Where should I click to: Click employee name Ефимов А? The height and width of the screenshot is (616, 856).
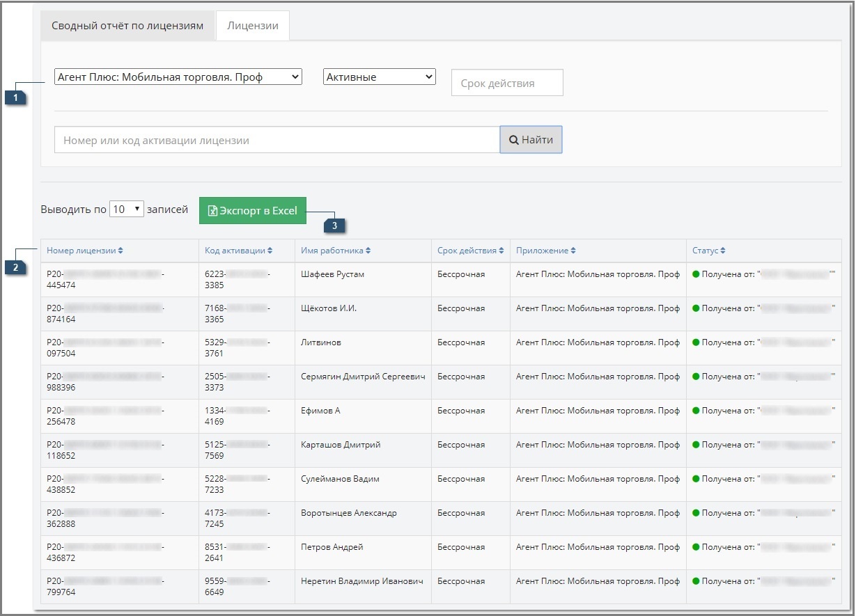(x=320, y=411)
